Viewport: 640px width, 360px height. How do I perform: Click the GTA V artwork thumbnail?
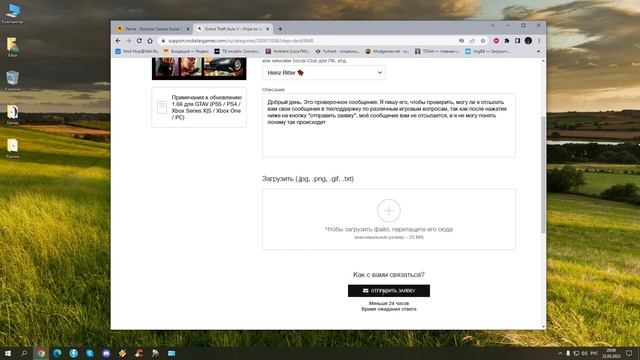[x=199, y=68]
